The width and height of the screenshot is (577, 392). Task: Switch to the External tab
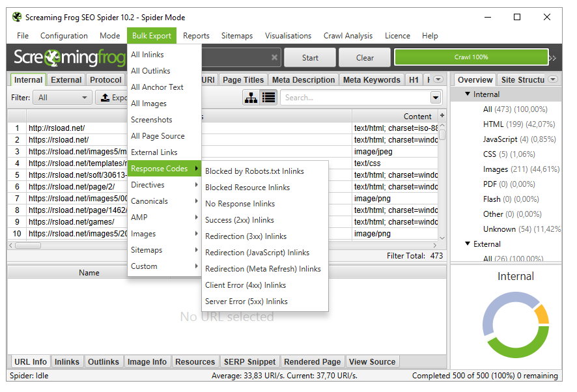(66, 80)
